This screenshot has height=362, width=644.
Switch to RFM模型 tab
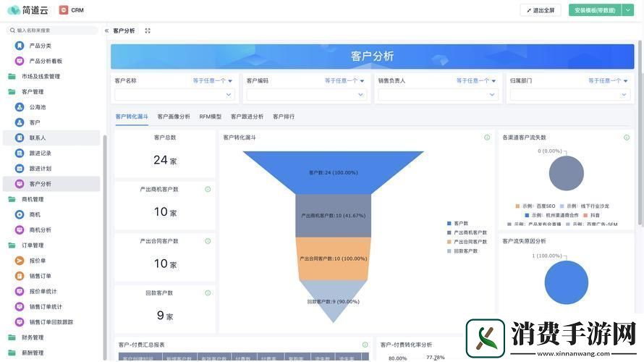point(211,117)
